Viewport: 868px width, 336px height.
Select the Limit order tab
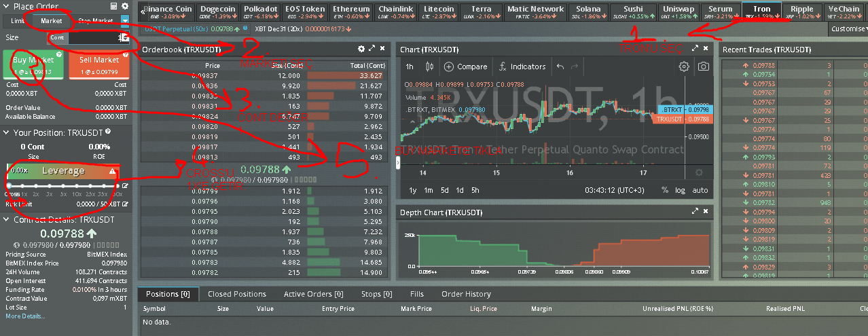point(17,21)
